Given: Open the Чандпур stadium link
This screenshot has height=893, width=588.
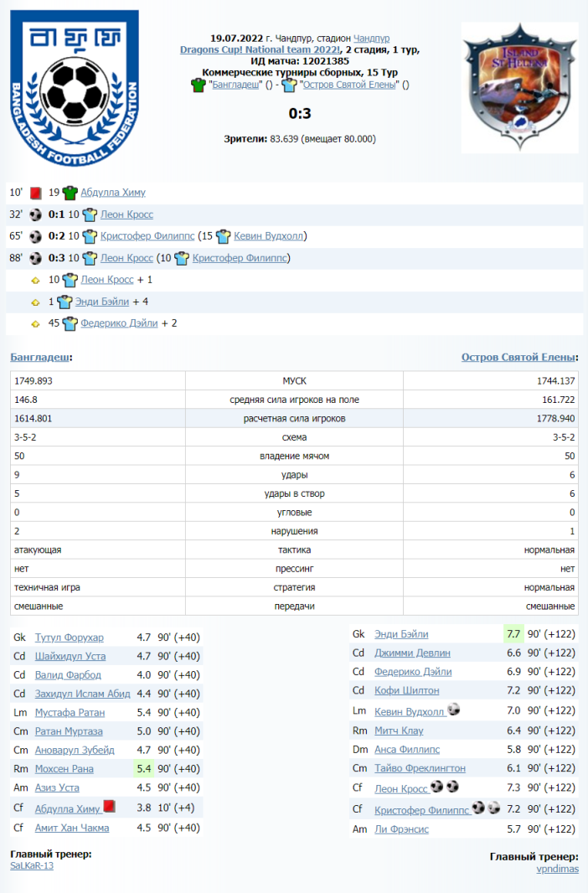Looking at the screenshot, I should tap(371, 39).
